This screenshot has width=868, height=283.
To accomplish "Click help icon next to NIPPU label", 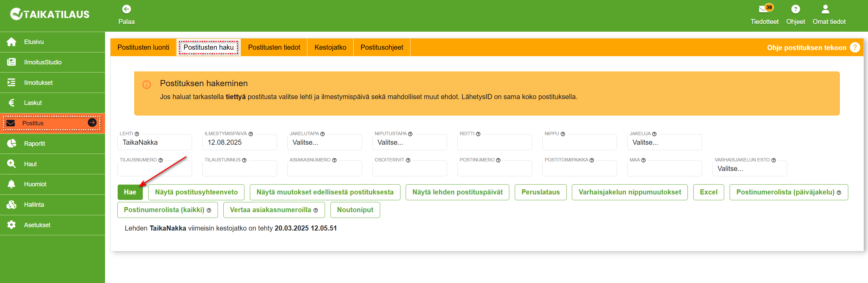I will point(563,134).
